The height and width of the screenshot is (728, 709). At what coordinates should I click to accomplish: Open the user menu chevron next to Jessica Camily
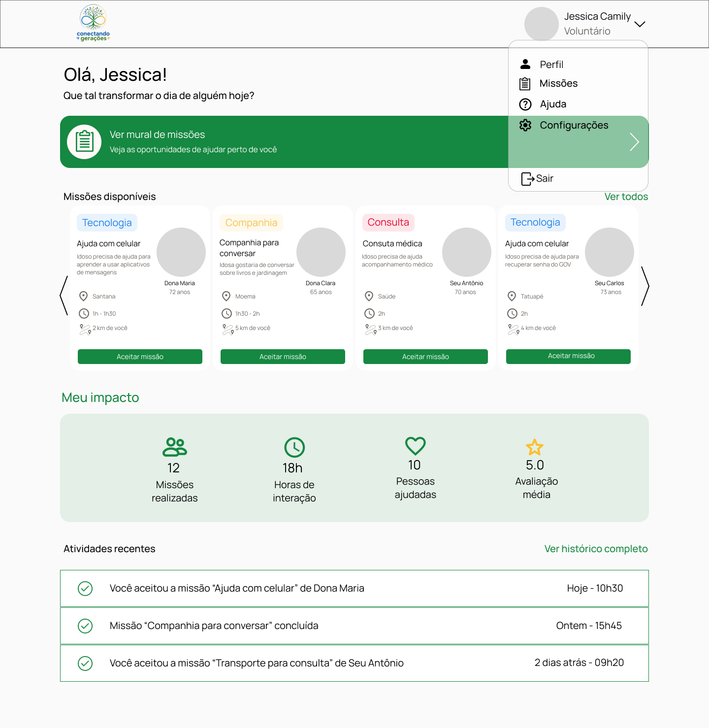pos(640,24)
